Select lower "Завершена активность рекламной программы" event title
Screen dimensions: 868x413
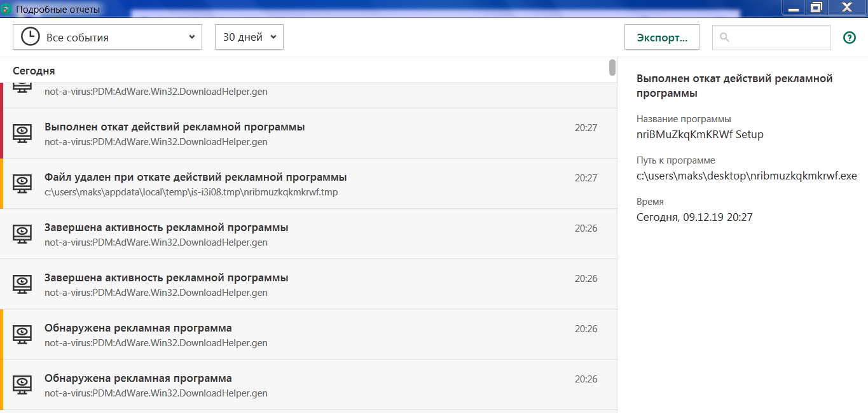pyautogui.click(x=167, y=278)
